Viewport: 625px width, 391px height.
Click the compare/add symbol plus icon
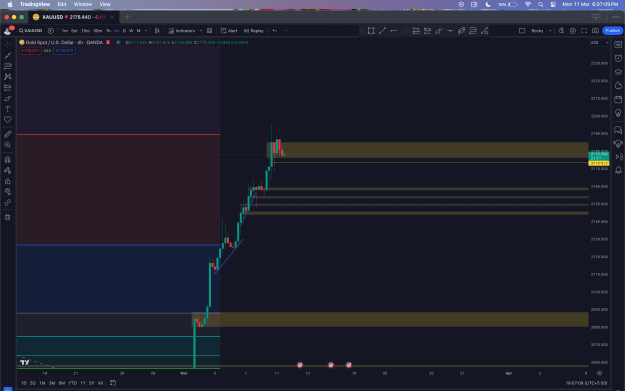click(51, 31)
